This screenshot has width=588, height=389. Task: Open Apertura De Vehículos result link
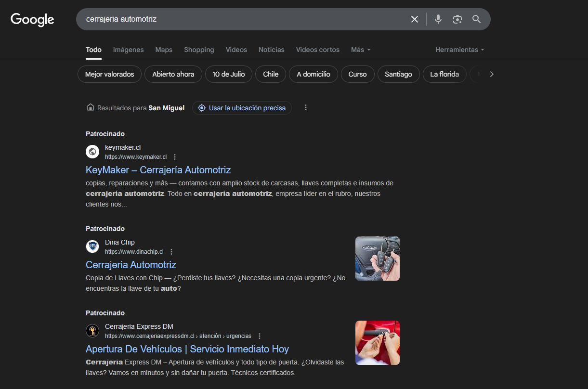[x=187, y=349]
